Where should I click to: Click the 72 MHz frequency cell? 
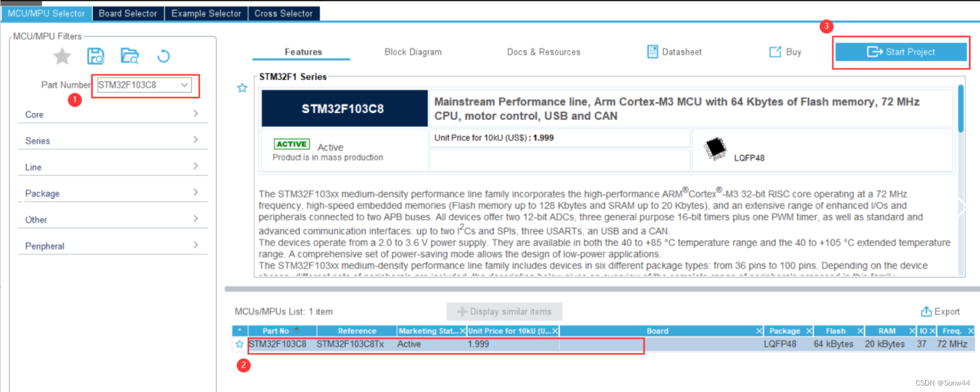tap(952, 344)
